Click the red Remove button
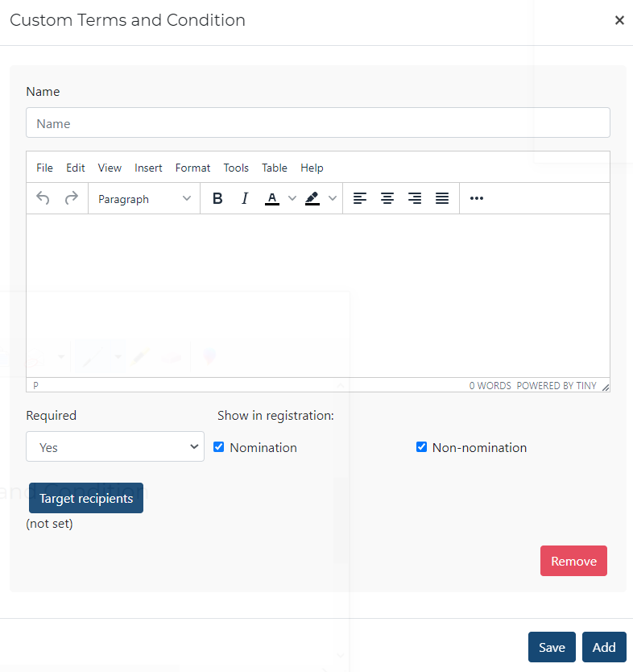Viewport: 633px width, 672px height. point(573,562)
